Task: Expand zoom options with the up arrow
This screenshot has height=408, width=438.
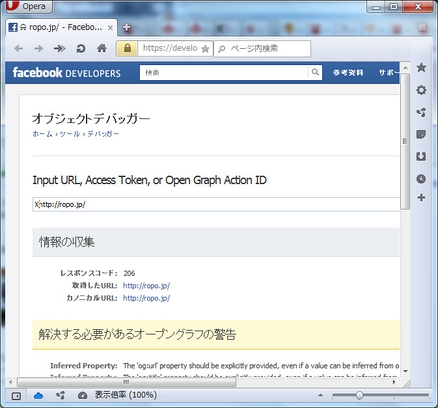Action: pos(320,395)
